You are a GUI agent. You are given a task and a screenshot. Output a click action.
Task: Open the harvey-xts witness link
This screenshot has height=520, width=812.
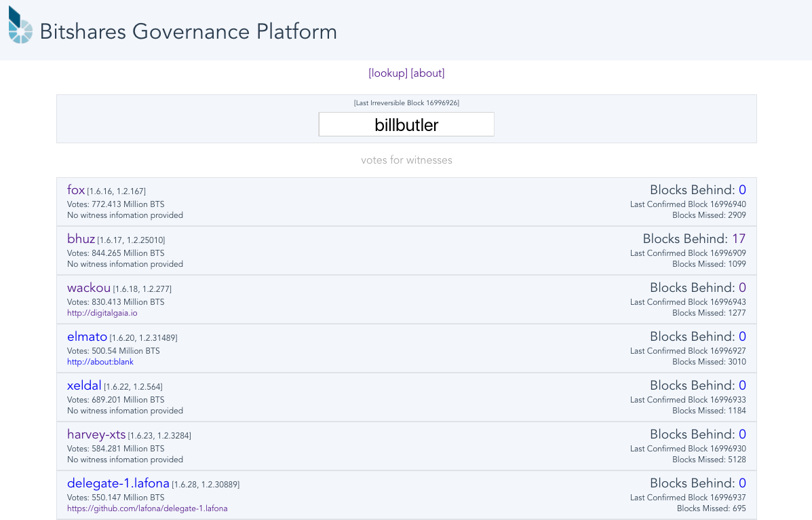coord(96,434)
